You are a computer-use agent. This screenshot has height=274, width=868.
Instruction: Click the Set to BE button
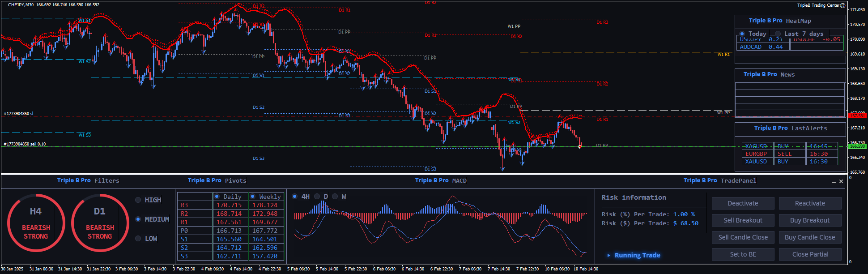tap(743, 254)
